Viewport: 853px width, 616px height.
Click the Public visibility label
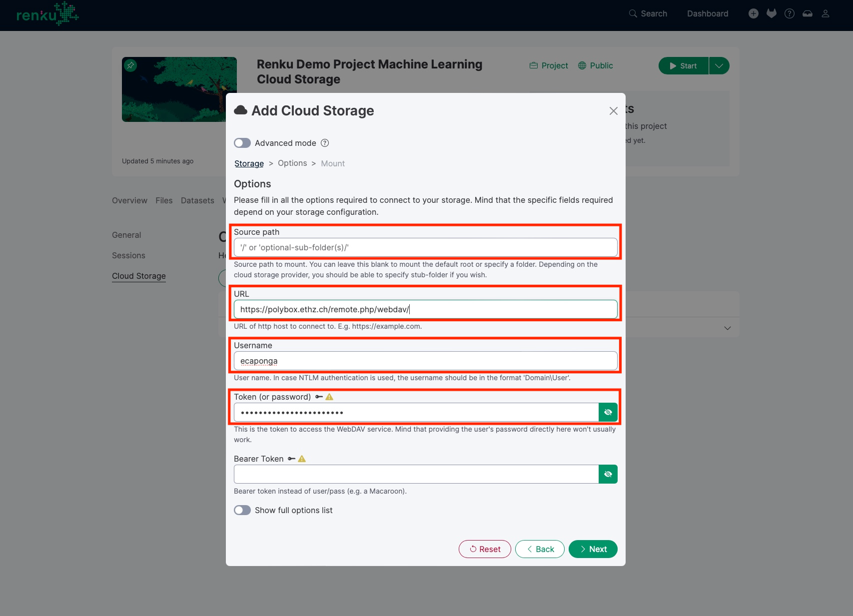tap(595, 65)
